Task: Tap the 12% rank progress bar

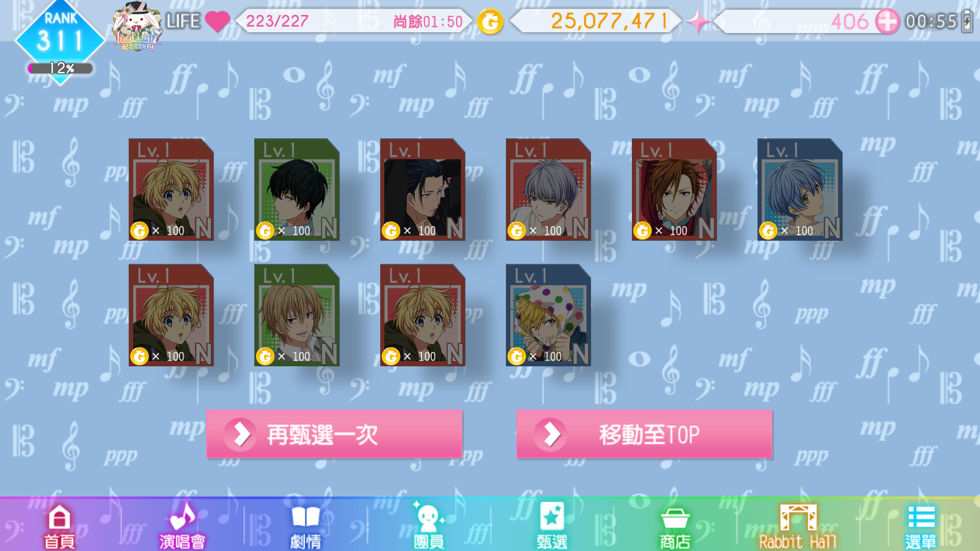Action: [60, 68]
